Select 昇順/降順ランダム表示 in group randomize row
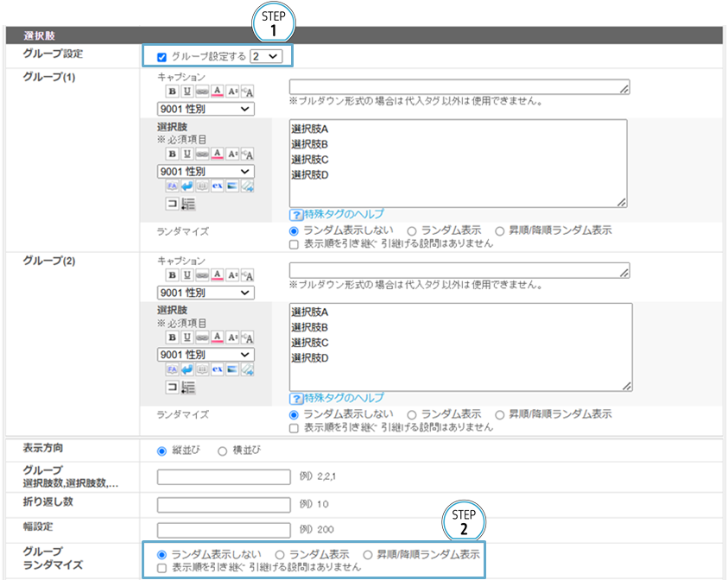The height and width of the screenshot is (580, 728). coord(369,554)
